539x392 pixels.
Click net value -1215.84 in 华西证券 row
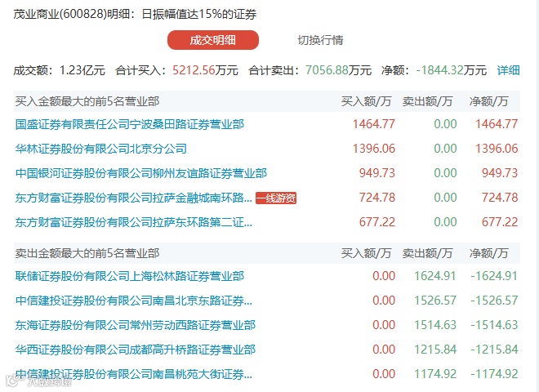494,350
